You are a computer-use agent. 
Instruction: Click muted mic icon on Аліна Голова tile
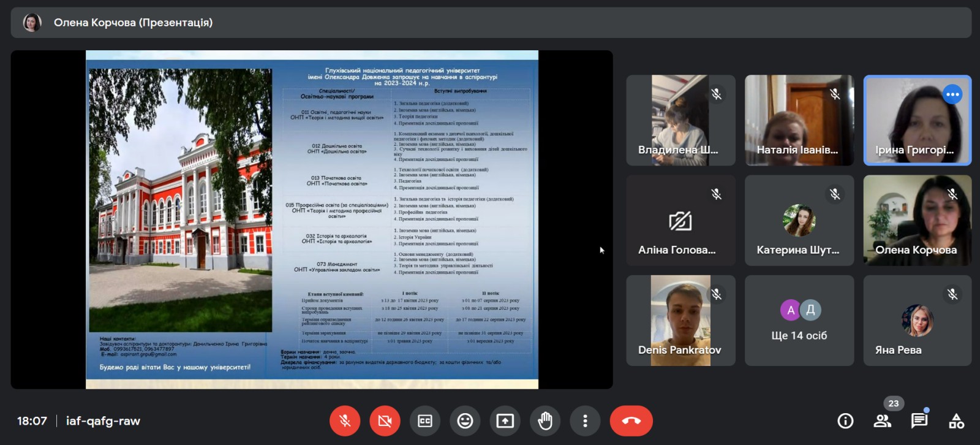click(x=716, y=194)
